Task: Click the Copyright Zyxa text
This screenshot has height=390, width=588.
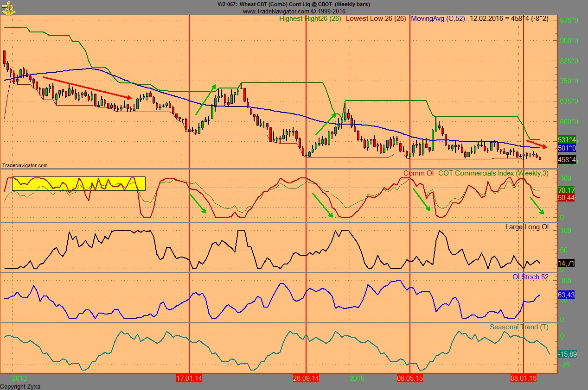Action: point(20,386)
